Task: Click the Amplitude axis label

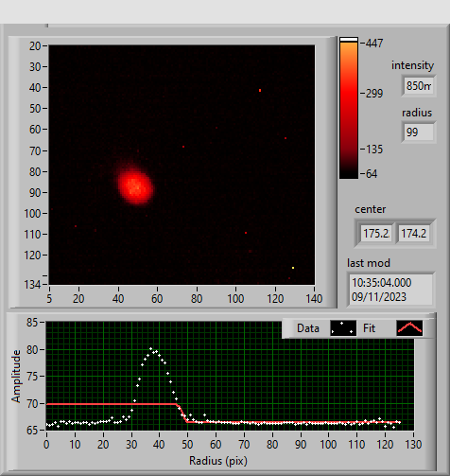Action: [x=16, y=376]
